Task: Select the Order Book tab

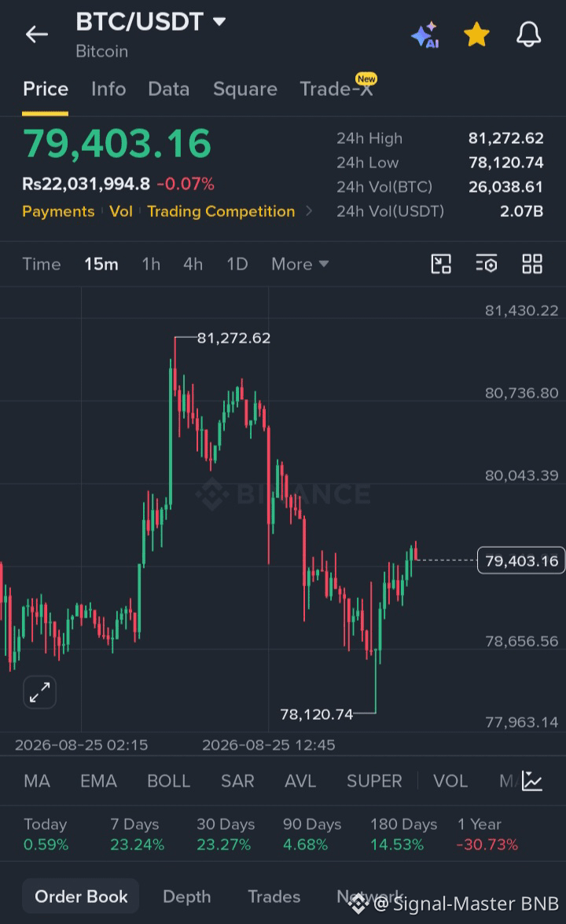Action: (x=81, y=896)
